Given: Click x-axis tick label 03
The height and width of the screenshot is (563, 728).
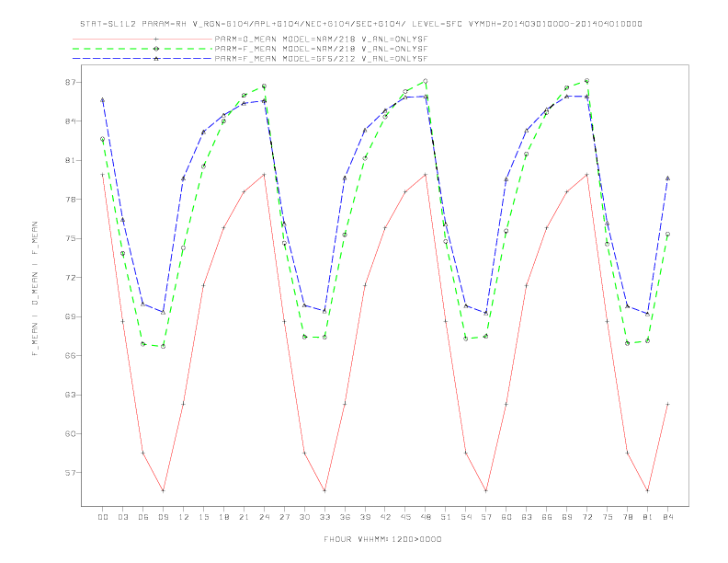Looking at the screenshot, I should pos(122,517).
